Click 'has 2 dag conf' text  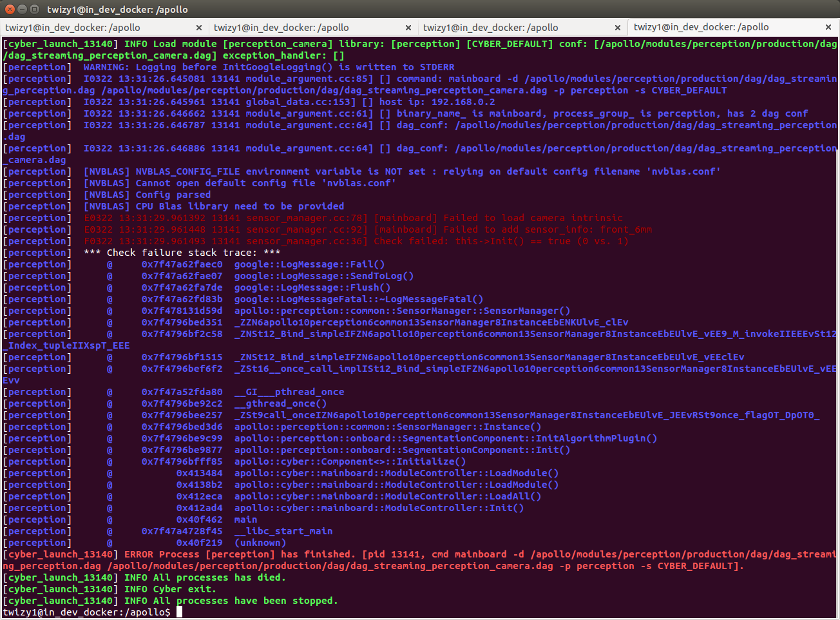(768, 113)
